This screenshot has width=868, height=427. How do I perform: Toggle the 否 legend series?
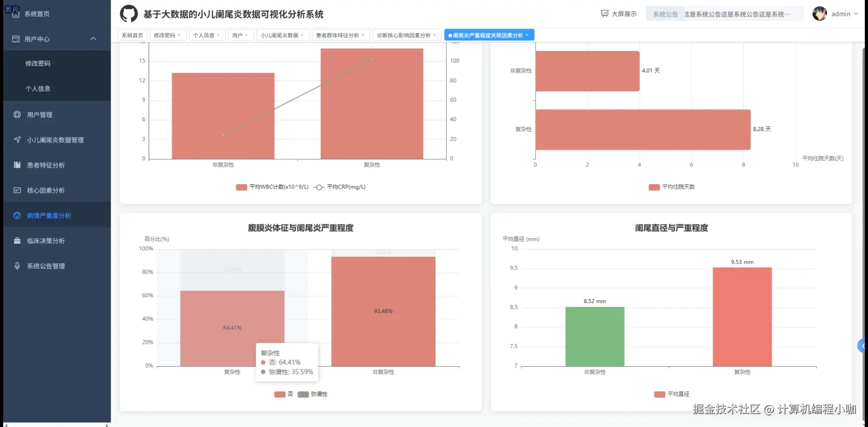coord(284,394)
